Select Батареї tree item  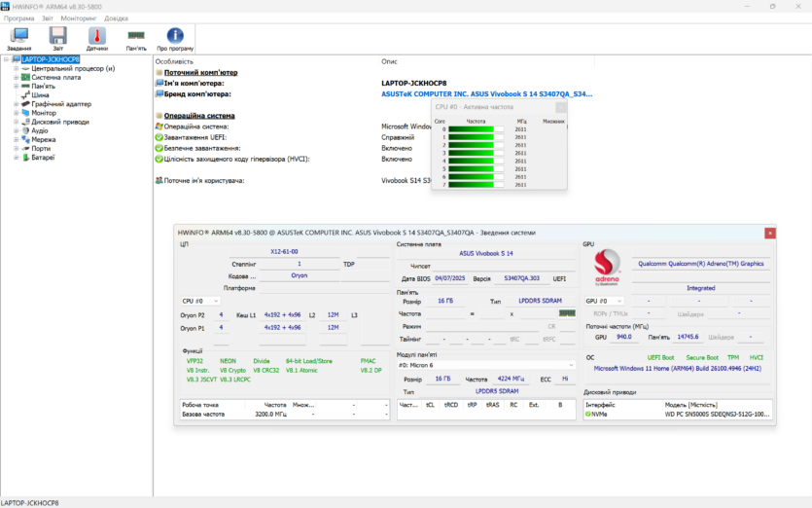pos(43,157)
